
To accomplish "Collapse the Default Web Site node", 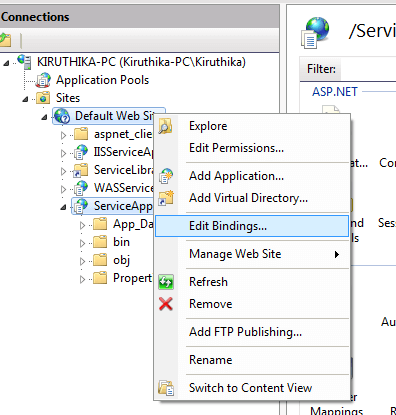I will 44,117.
